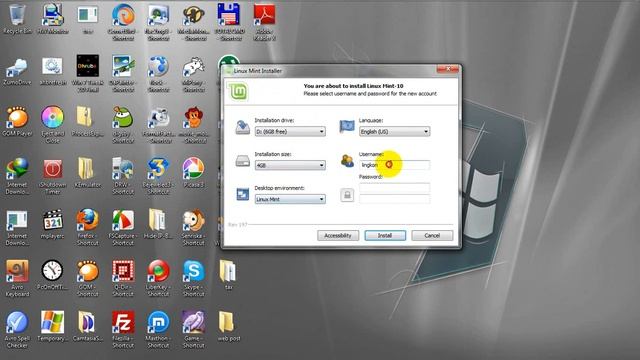Select the iShutdown Timer desktop icon
The image size is (640, 360).
(x=53, y=176)
